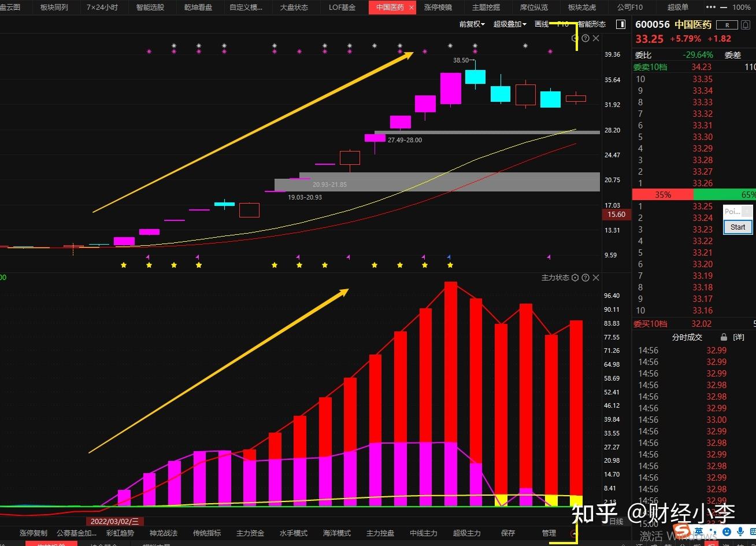Close the main K-line chart panel

coord(596,38)
